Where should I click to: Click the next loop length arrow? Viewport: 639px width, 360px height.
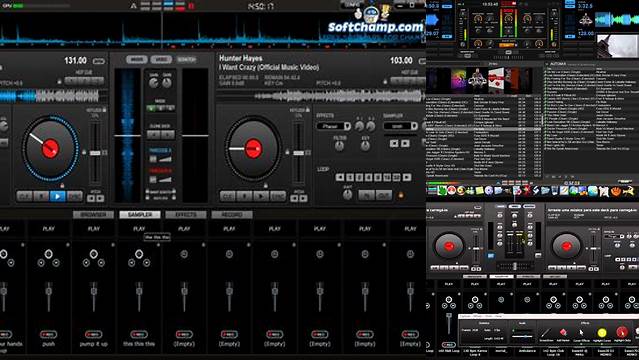407,177
